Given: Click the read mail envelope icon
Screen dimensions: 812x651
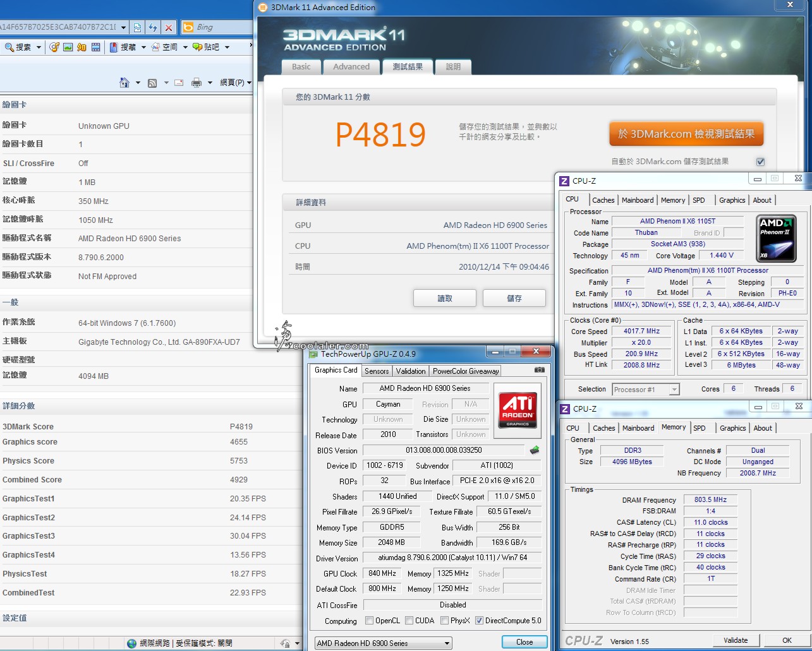Looking at the screenshot, I should click(x=179, y=83).
